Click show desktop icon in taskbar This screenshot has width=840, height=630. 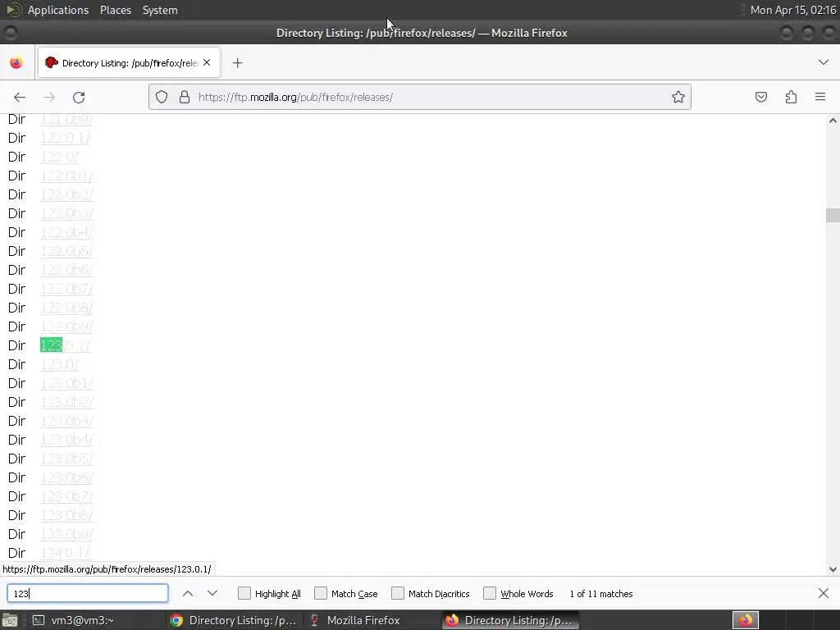[10, 620]
